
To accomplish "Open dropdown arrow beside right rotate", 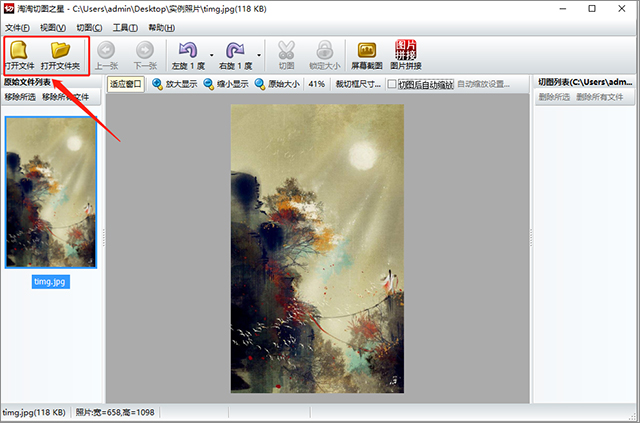I will tap(259, 55).
